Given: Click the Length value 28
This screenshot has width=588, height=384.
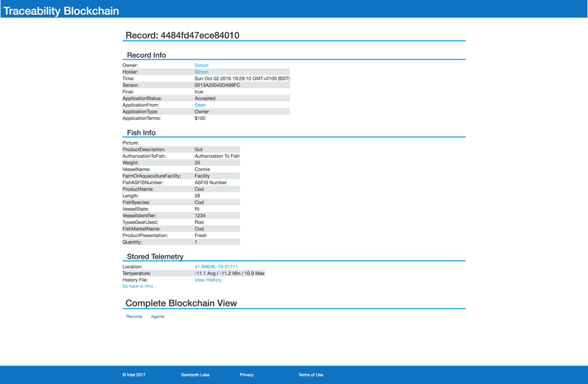Looking at the screenshot, I should (197, 196).
